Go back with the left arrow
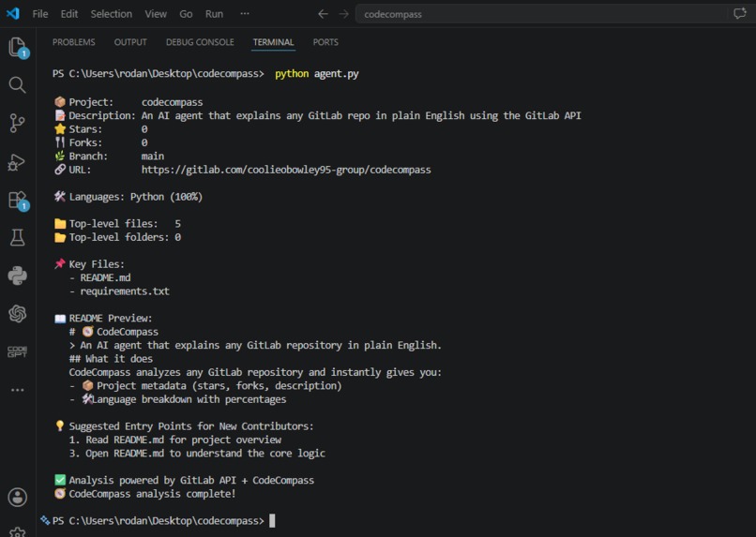Screen dimensions: 756x537 323,14
